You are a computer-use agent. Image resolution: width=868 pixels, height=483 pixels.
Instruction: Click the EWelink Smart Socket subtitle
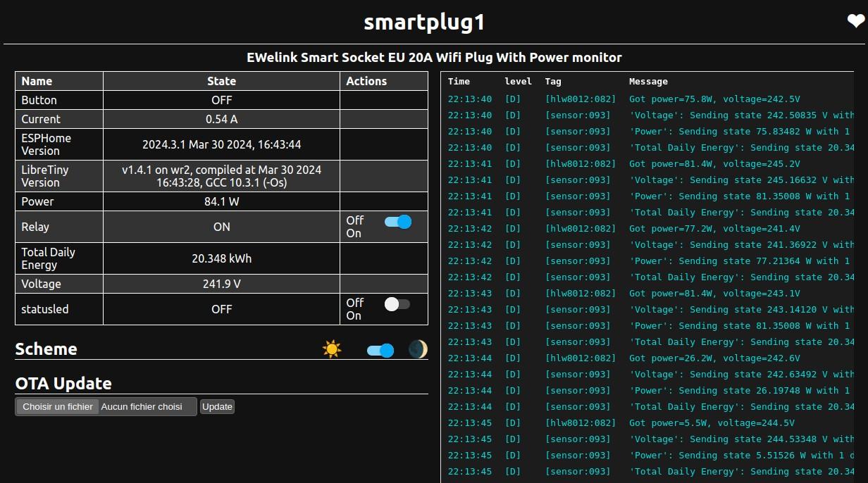tap(434, 57)
